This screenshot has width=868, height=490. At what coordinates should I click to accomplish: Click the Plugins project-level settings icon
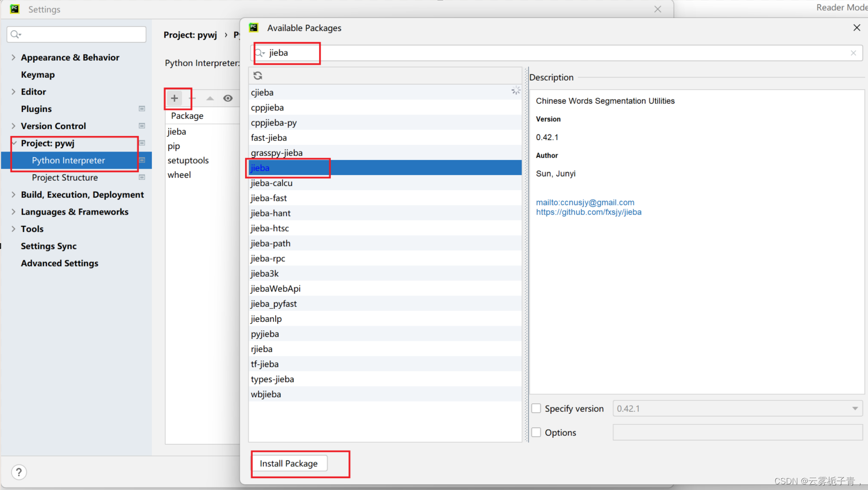pyautogui.click(x=142, y=109)
